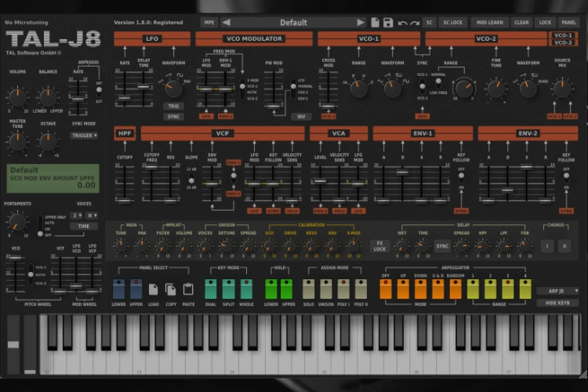Click SC in the top bar
This screenshot has height=392, width=588.
[429, 23]
